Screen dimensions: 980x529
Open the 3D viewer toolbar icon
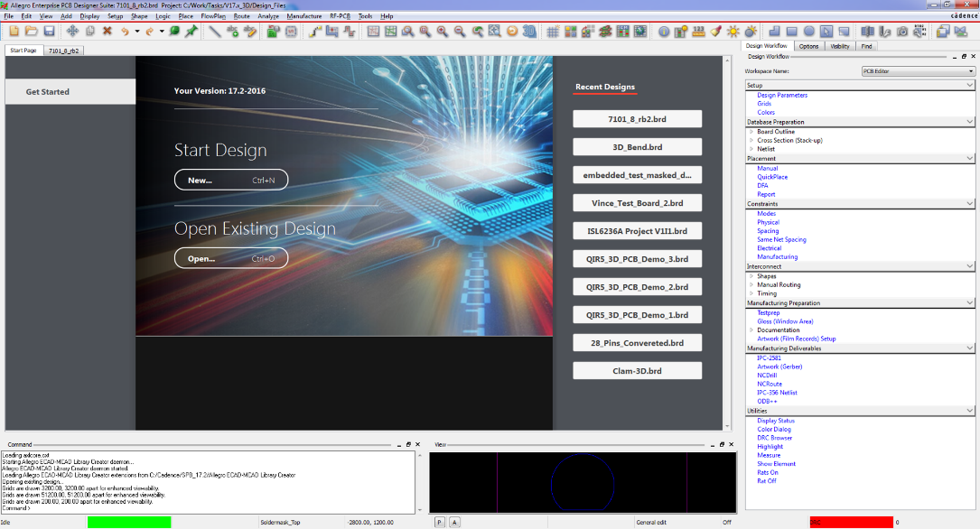529,32
